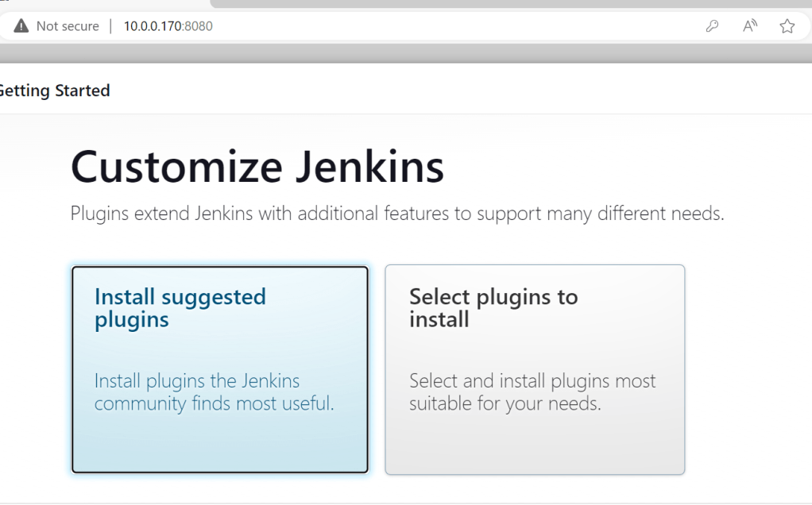Click the Customize Jenkins heading
812x505 pixels.
point(257,168)
